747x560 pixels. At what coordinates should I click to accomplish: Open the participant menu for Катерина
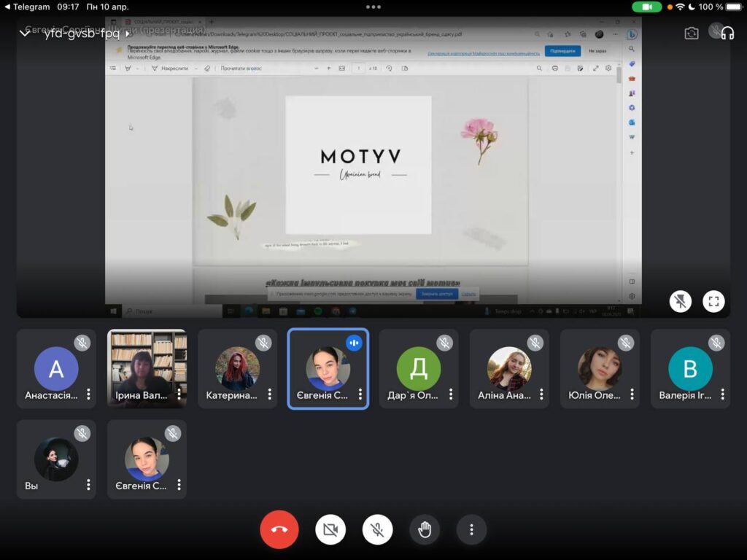pos(269,394)
